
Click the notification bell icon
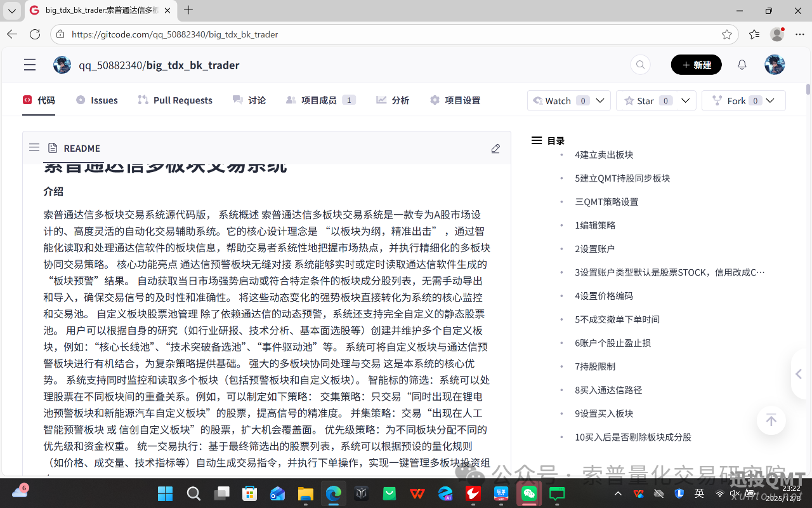click(742, 64)
